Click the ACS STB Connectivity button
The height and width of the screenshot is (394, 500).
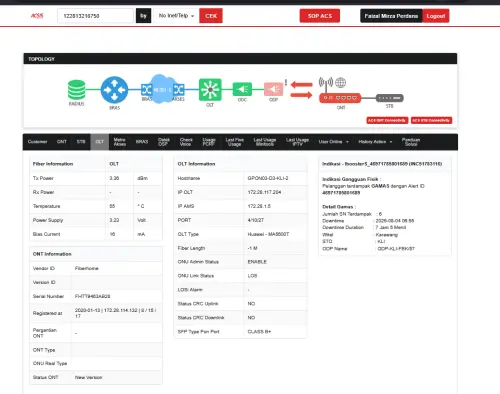point(431,120)
